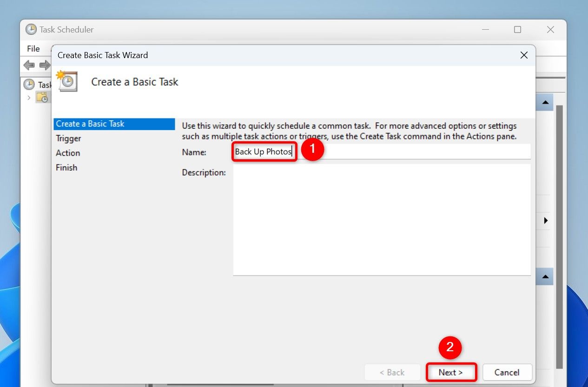Select the Task Scheduler Library folder icon
Image resolution: width=588 pixels, height=387 pixels.
42,97
